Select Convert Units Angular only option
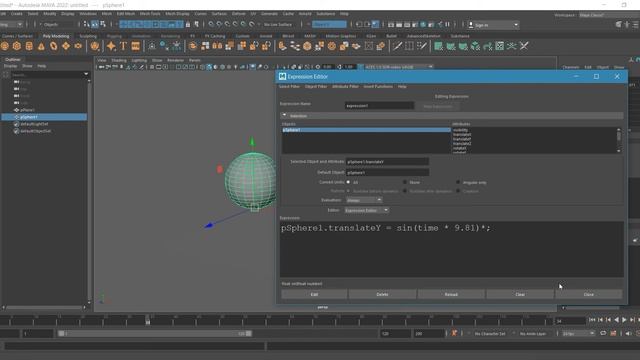 tap(458, 182)
